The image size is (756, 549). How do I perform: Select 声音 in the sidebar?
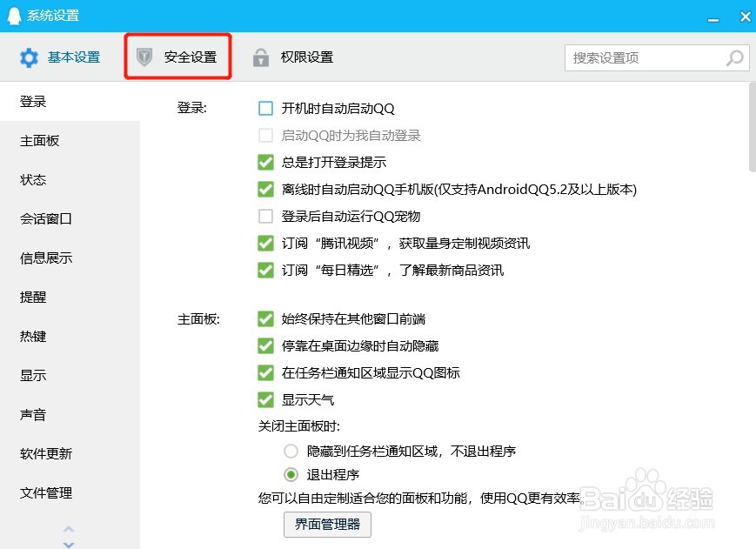[x=70, y=414]
